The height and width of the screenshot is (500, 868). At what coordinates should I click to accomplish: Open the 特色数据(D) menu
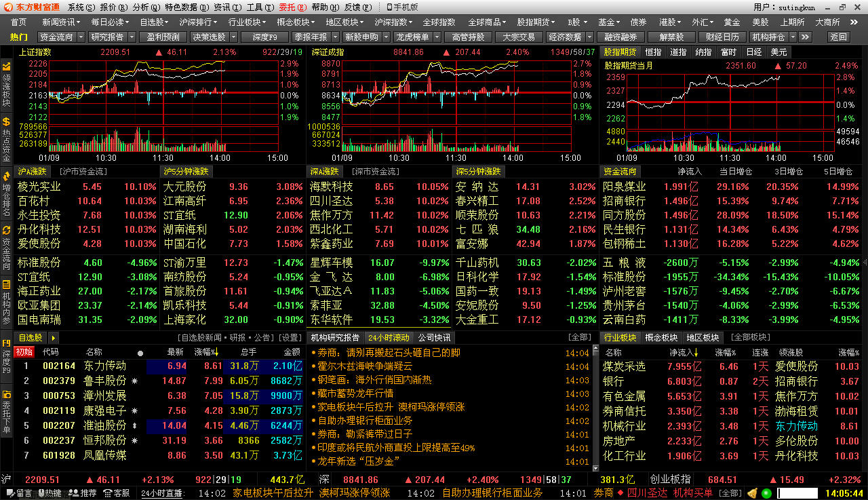click(x=186, y=7)
